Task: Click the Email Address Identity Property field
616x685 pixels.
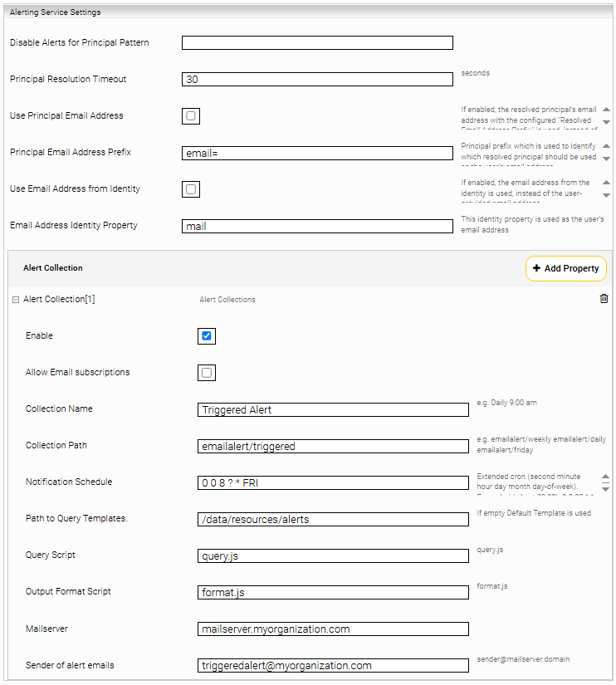Action: [x=317, y=227]
